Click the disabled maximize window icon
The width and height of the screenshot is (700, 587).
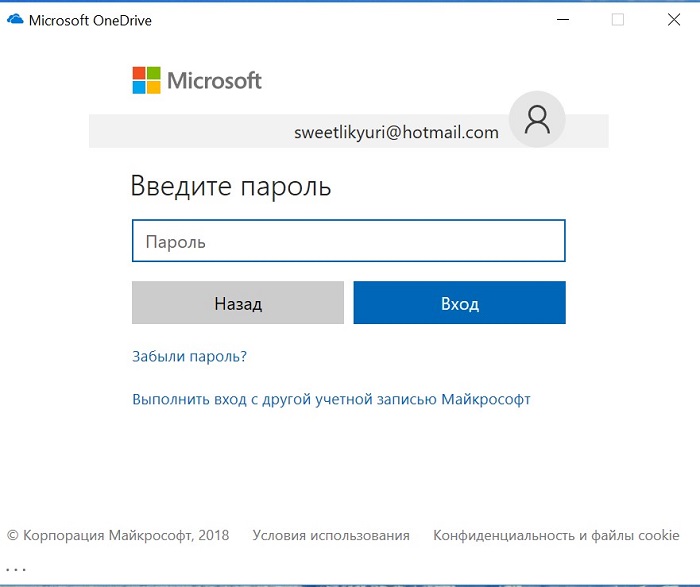click(618, 20)
